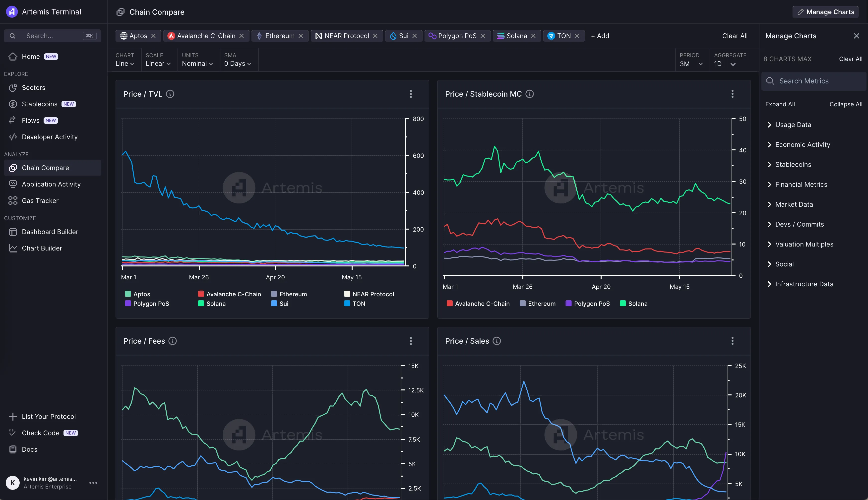Toggle Solana in Price / Stablecoin MC legend
The width and height of the screenshot is (868, 500).
(x=634, y=304)
